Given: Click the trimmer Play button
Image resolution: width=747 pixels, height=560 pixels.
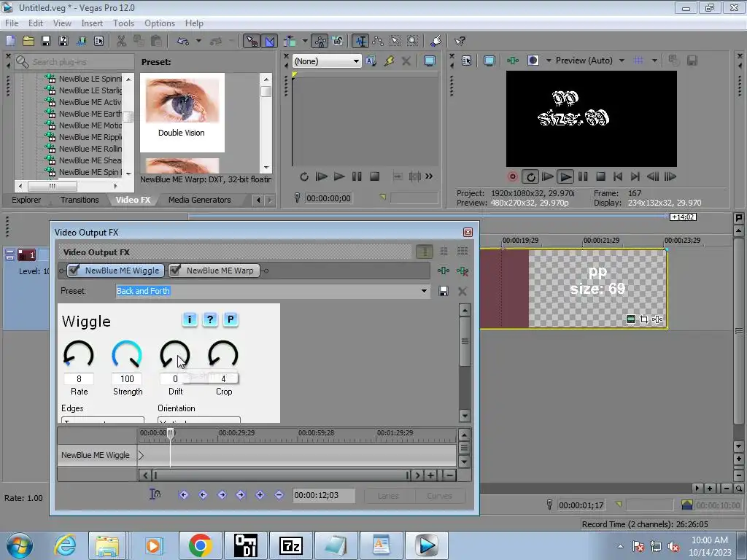Looking at the screenshot, I should (x=338, y=176).
